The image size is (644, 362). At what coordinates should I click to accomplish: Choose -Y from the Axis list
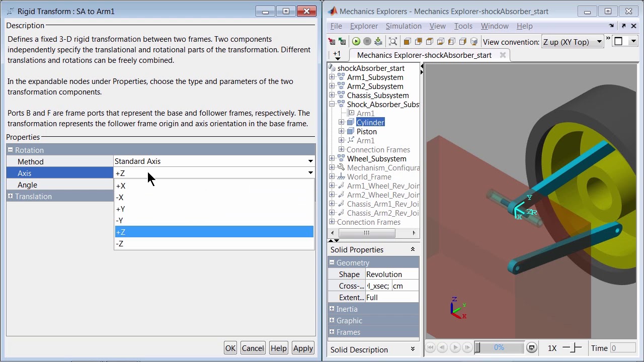click(x=214, y=220)
